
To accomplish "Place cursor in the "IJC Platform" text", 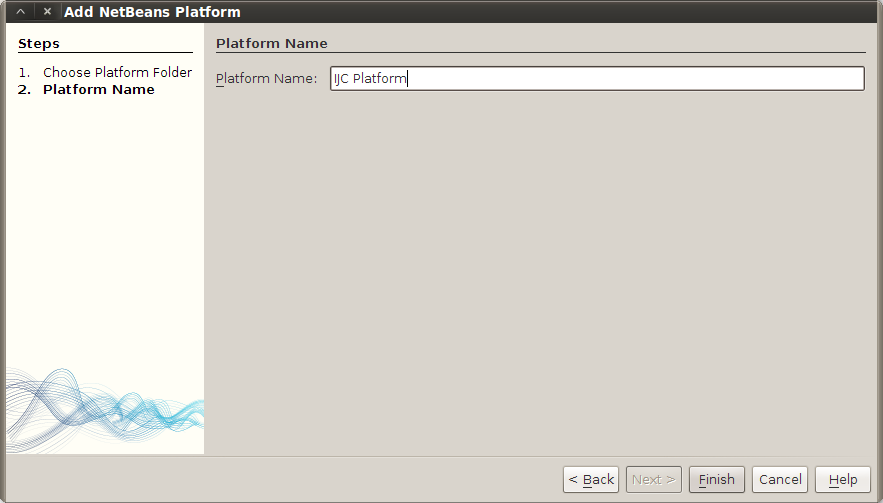I will click(x=370, y=79).
